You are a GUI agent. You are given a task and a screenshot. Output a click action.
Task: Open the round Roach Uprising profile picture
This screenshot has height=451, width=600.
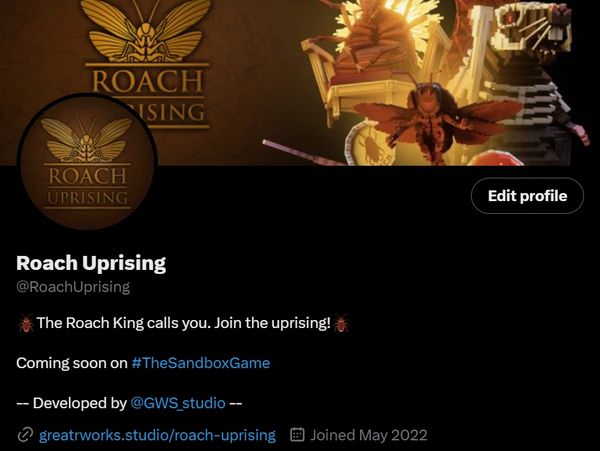[88, 162]
